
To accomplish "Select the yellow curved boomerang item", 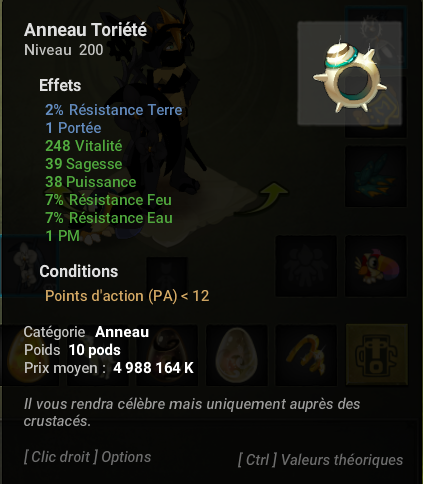I will pyautogui.click(x=306, y=355).
